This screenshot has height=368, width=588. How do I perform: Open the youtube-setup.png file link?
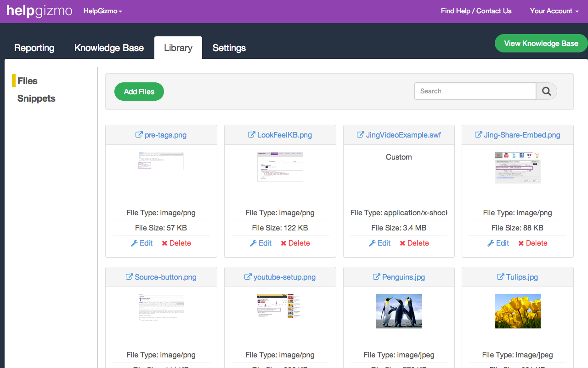pyautogui.click(x=284, y=277)
